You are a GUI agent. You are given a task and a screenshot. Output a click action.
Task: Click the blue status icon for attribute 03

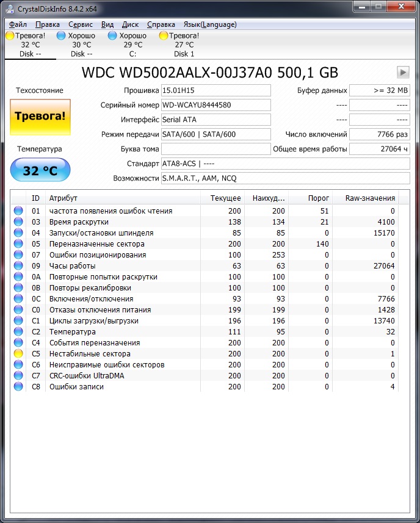(x=18, y=222)
